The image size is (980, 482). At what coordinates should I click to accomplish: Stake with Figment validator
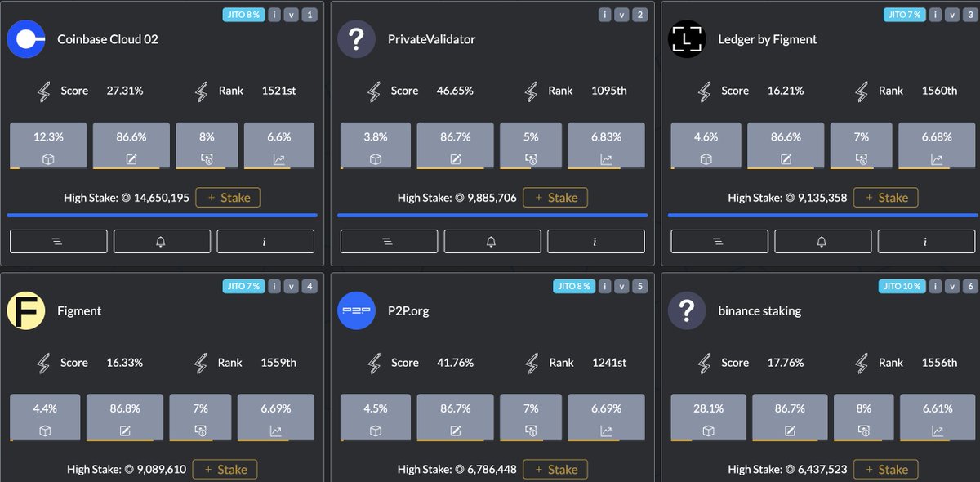coord(225,469)
